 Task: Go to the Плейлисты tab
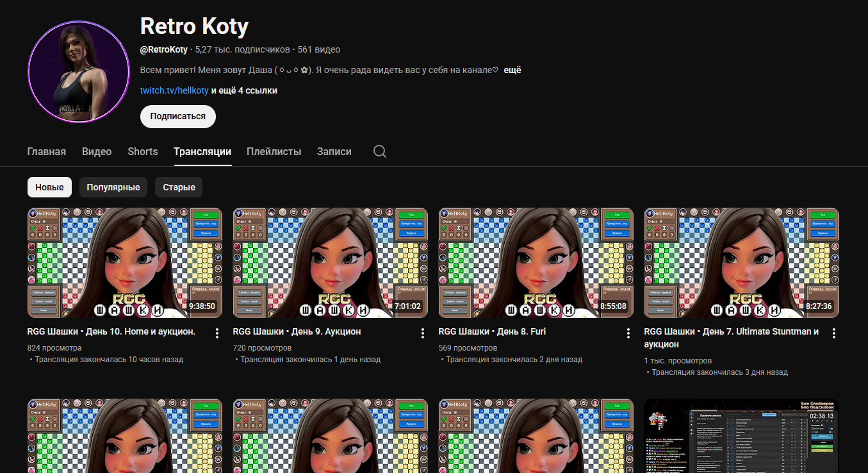[x=274, y=152]
